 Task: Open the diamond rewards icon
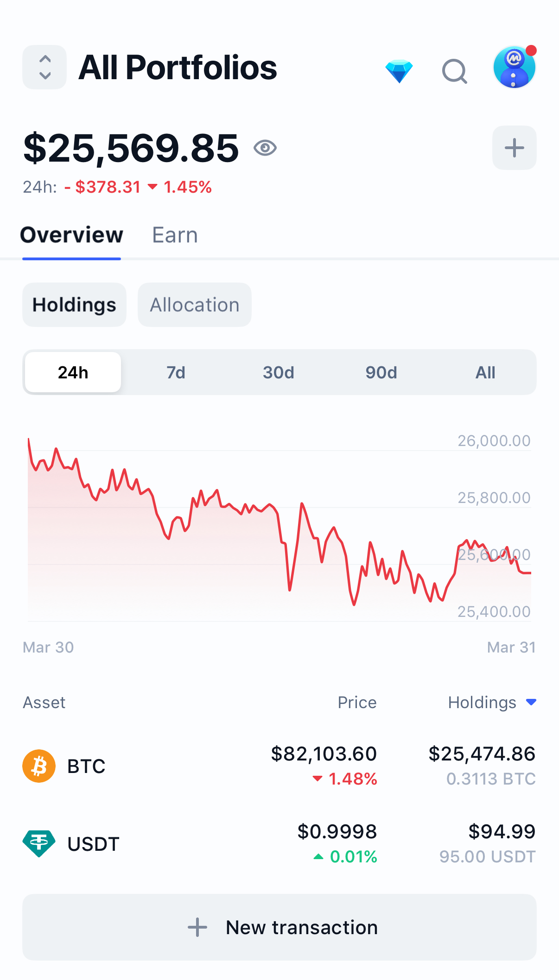pos(399,71)
